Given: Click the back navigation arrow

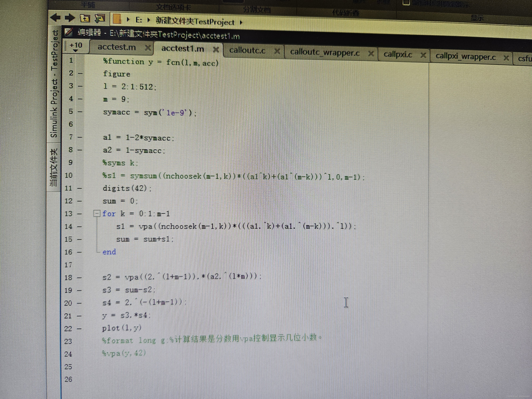Looking at the screenshot, I should click(x=56, y=17).
